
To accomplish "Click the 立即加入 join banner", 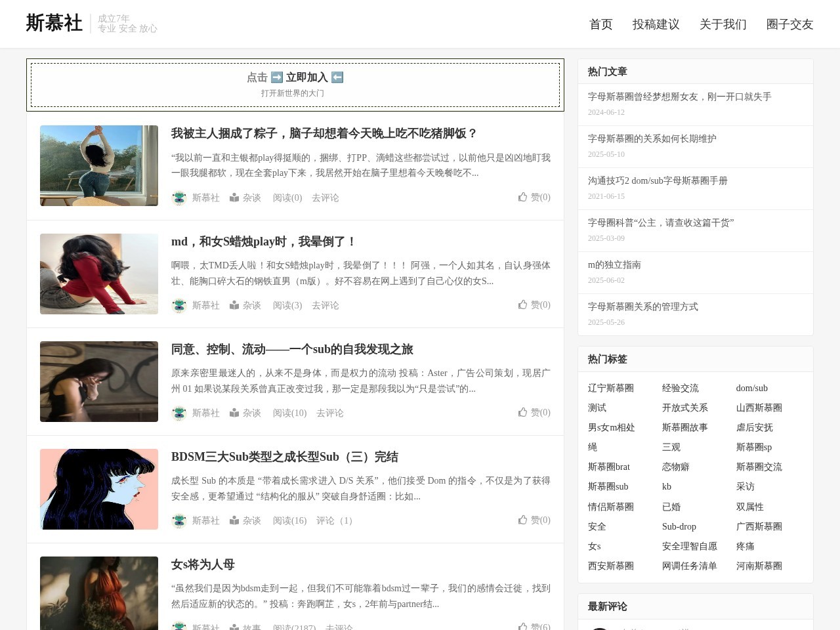I will pyautogui.click(x=306, y=77).
